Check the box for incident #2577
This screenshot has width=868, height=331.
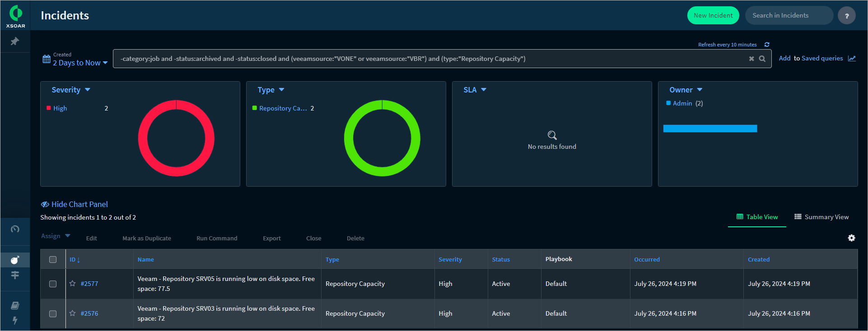(53, 284)
